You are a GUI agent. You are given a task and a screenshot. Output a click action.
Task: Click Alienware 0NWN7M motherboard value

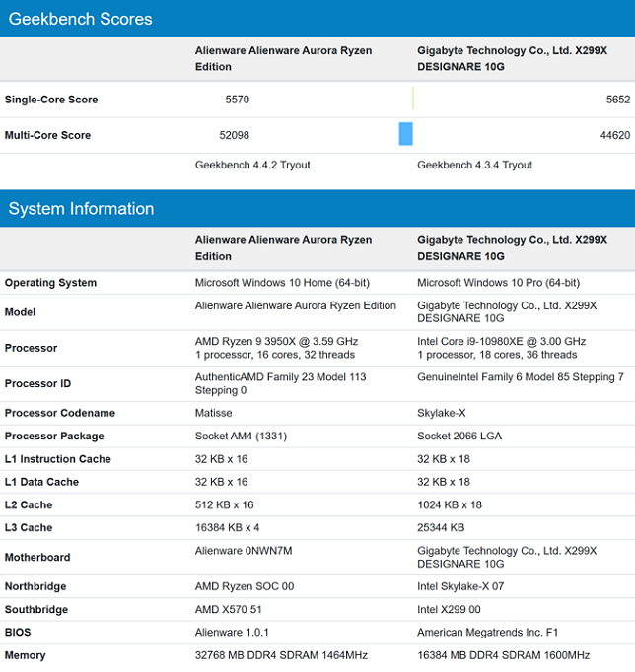click(244, 551)
